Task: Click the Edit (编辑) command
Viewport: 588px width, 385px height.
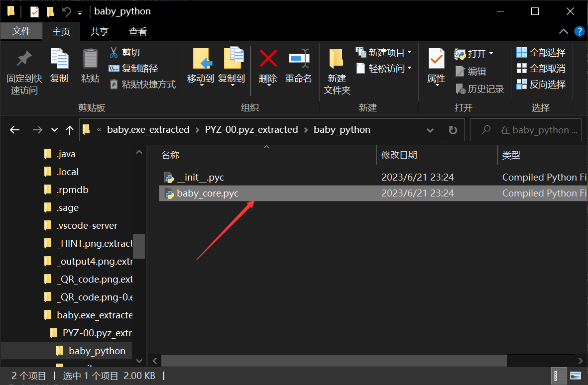Action: [471, 71]
